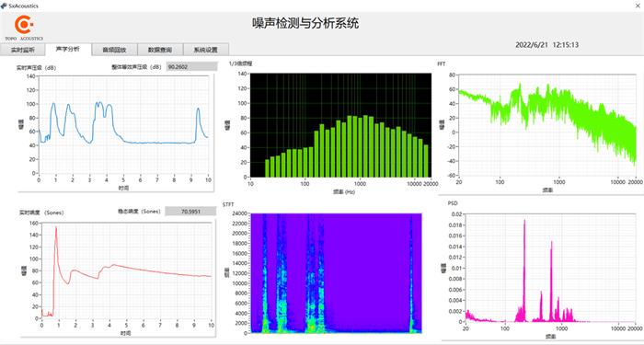Open the 音频回放 tab
This screenshot has height=345, width=644.
tap(114, 50)
